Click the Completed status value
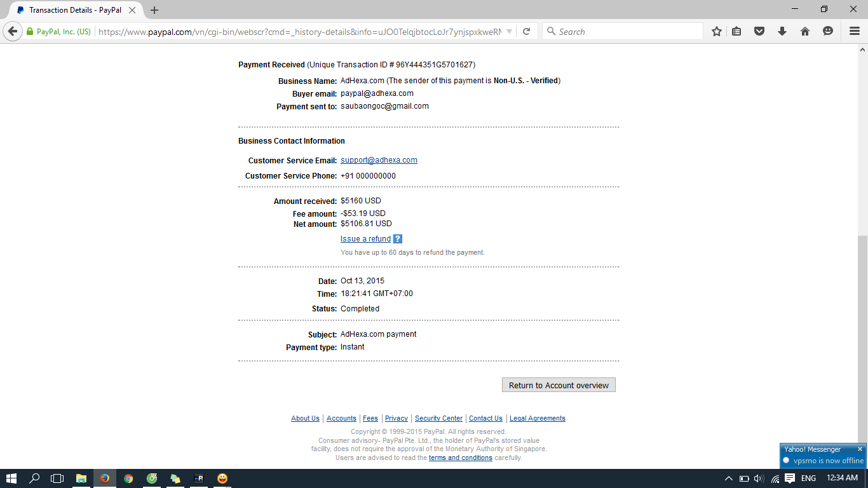 click(x=360, y=309)
